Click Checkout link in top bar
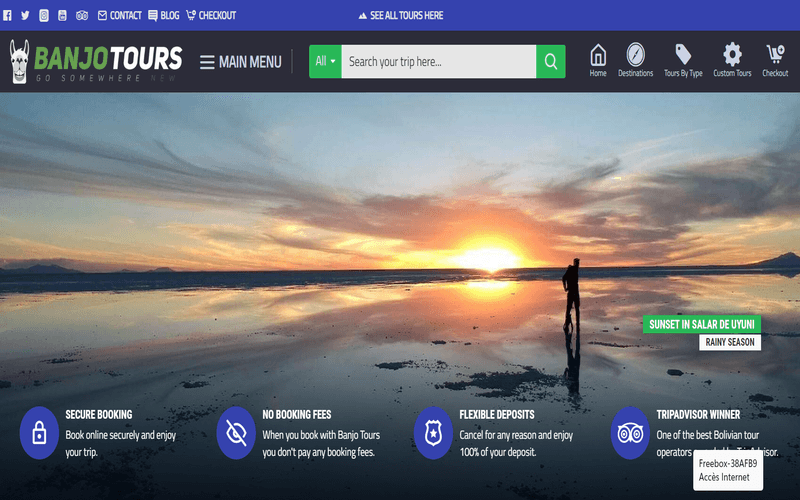The image size is (800, 500). click(x=211, y=15)
